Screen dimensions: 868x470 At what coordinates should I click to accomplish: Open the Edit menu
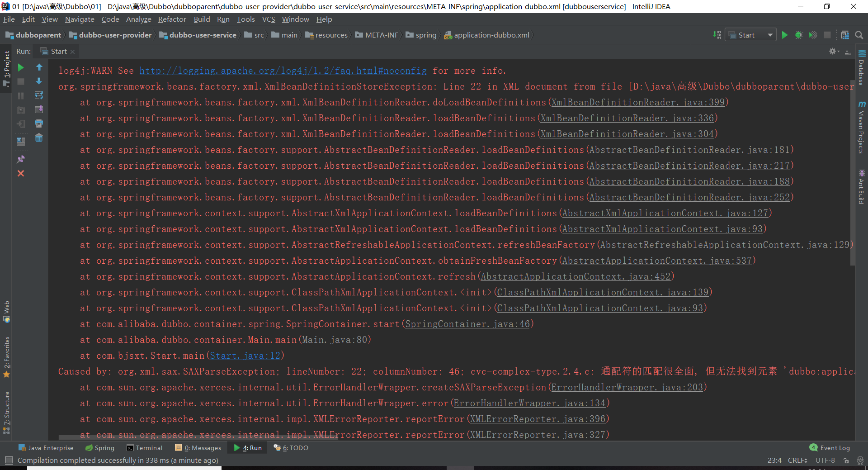(x=28, y=19)
